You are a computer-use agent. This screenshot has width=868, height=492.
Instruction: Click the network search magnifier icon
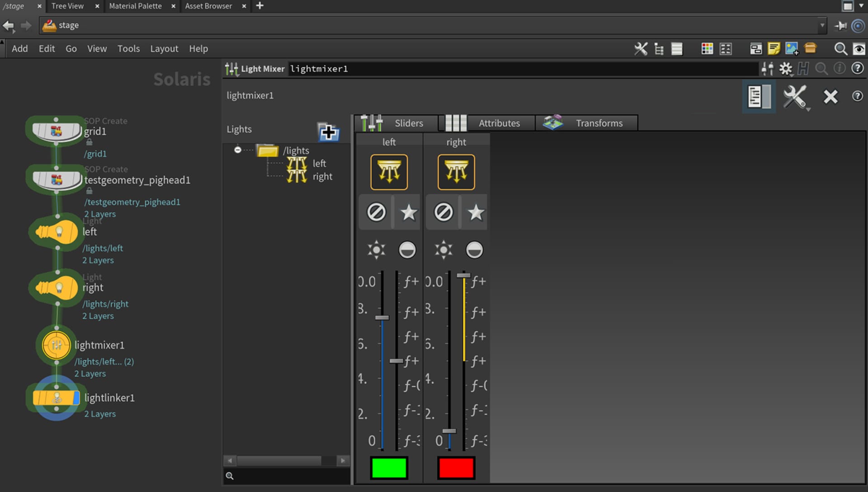[840, 48]
